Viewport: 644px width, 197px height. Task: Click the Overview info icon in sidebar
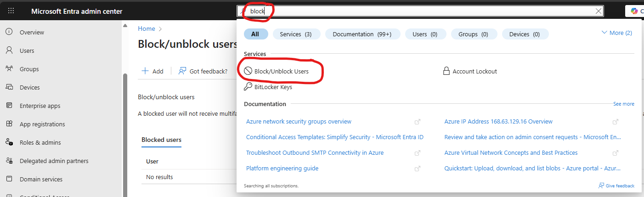[9, 32]
